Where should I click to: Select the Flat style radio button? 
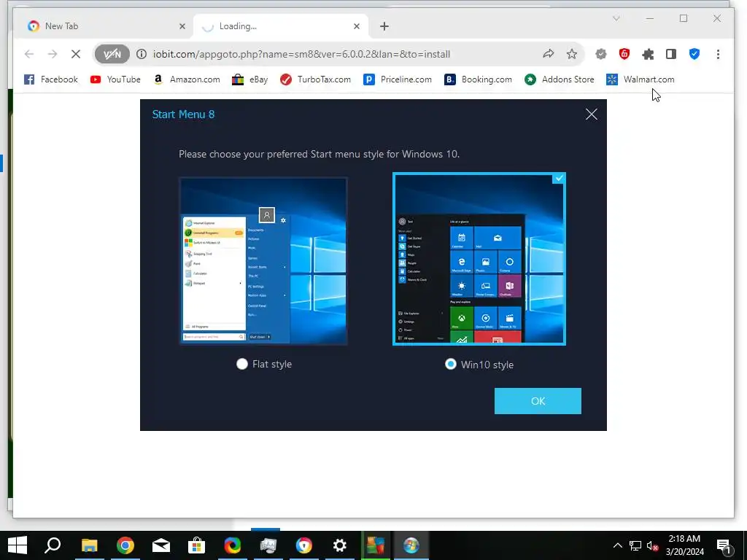(x=242, y=364)
